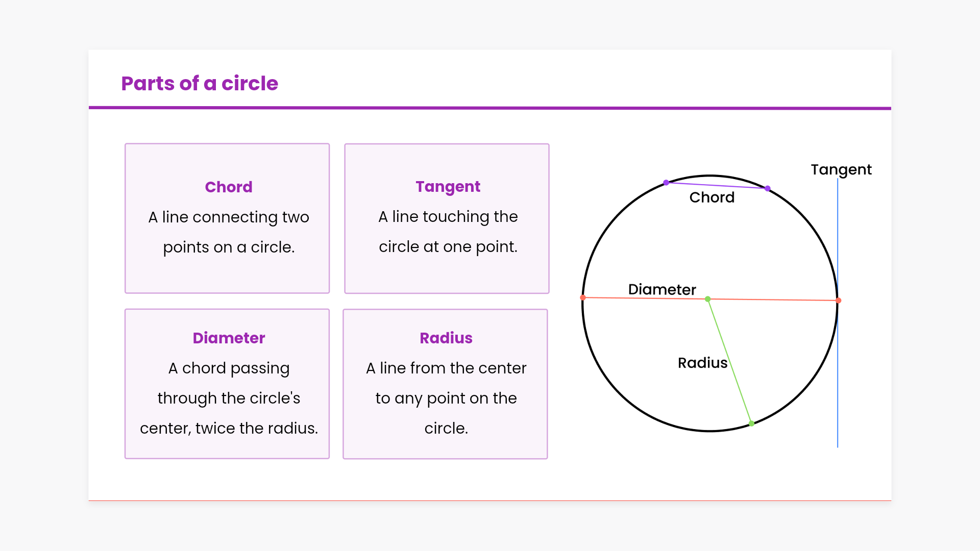Select the right purple chord endpoint
980x551 pixels.
pyautogui.click(x=768, y=189)
